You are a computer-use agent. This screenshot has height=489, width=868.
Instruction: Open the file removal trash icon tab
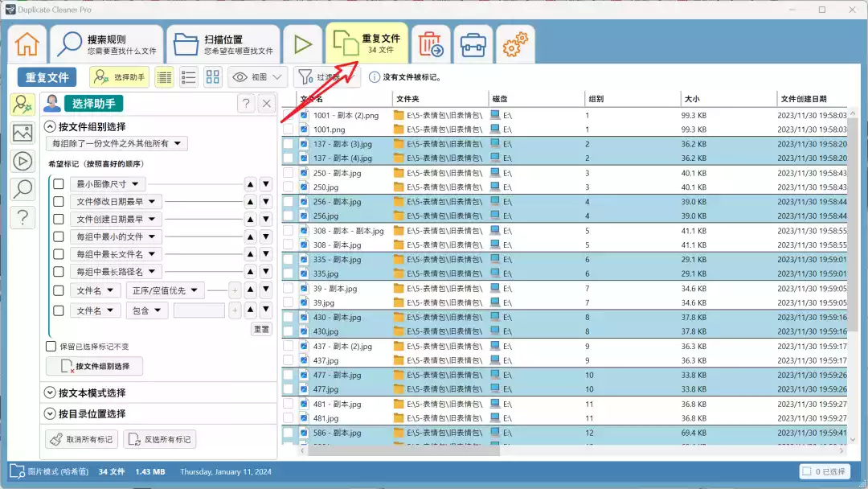click(431, 44)
